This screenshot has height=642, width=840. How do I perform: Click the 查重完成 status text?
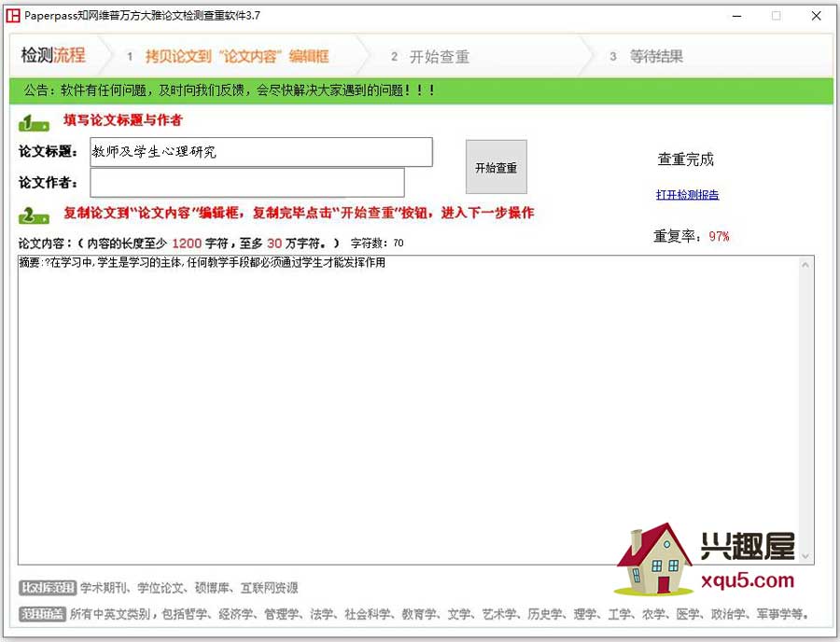(x=686, y=159)
